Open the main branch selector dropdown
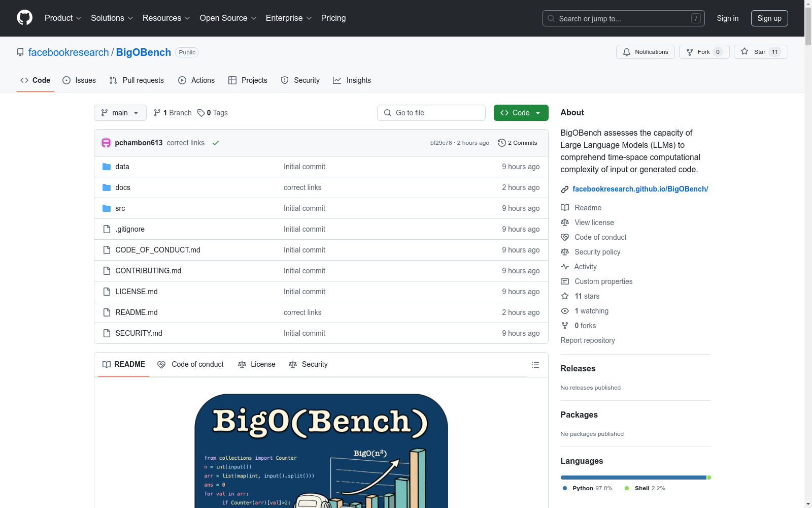The height and width of the screenshot is (508, 812). pyautogui.click(x=120, y=113)
